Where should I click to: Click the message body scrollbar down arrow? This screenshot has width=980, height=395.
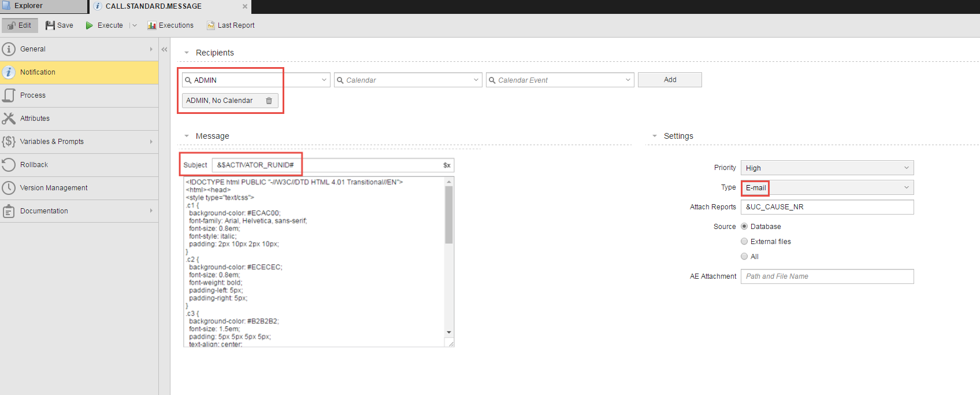[449, 333]
